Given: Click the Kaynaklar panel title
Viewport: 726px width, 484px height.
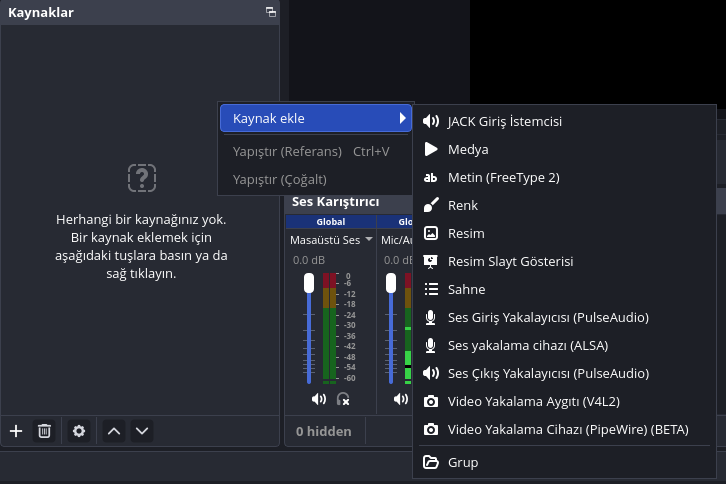Looking at the screenshot, I should coord(41,13).
